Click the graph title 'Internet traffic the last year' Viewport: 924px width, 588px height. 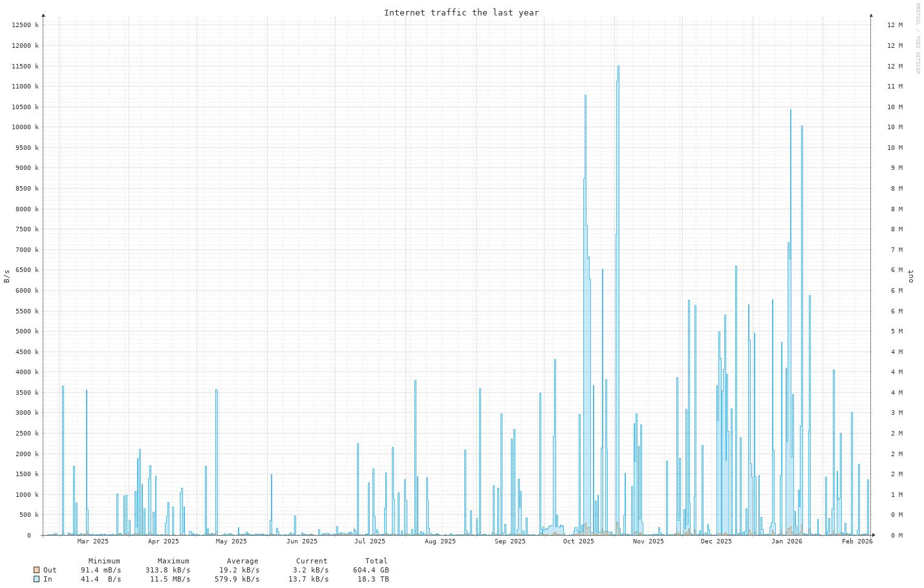tap(461, 13)
